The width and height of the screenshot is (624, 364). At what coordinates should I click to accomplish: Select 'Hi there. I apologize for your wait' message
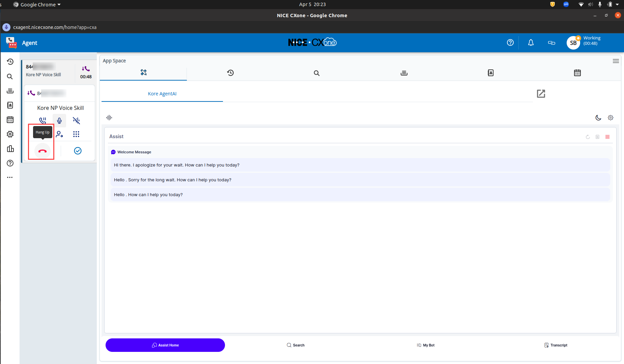360,165
